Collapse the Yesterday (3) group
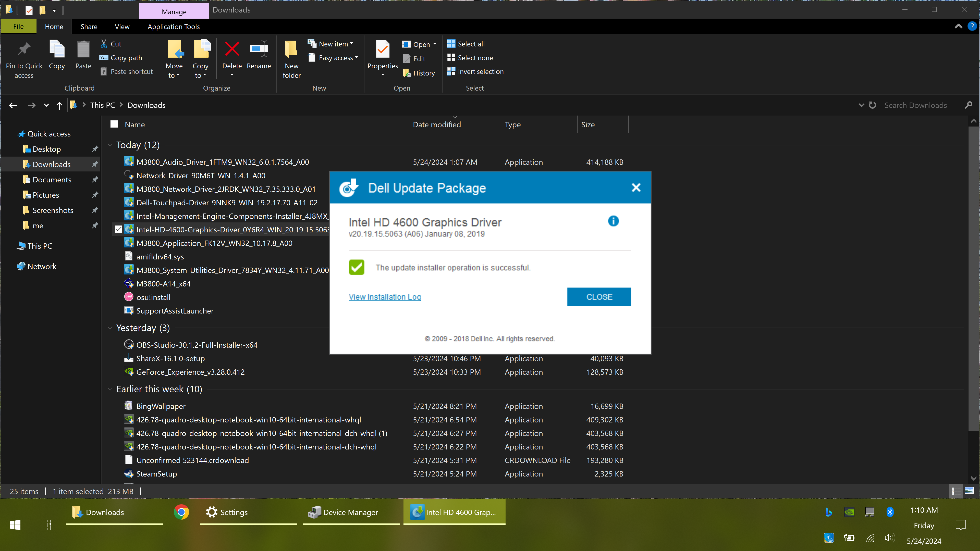This screenshot has width=980, height=551. (x=110, y=328)
